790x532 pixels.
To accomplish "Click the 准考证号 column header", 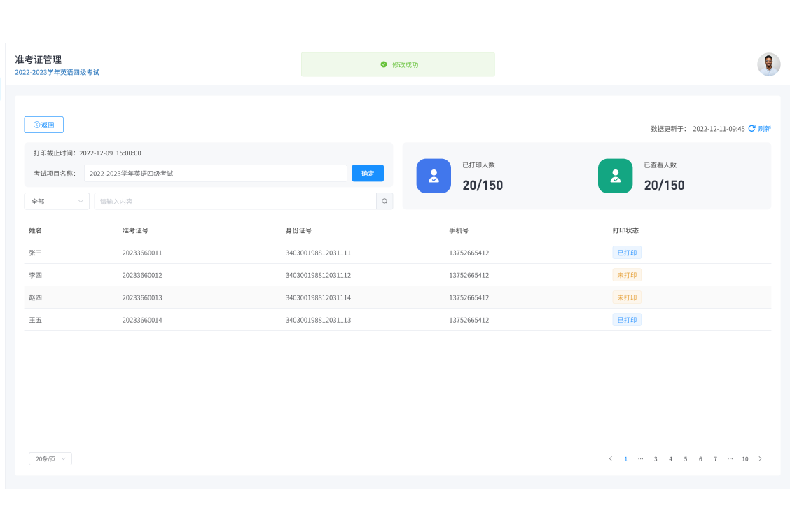I will click(x=135, y=230).
